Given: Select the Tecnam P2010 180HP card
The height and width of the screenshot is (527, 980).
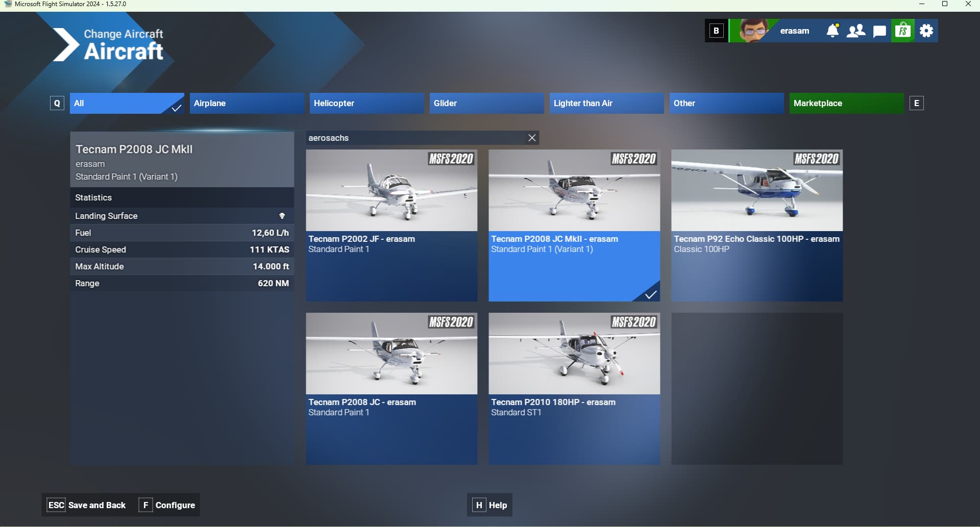Looking at the screenshot, I should 574,388.
